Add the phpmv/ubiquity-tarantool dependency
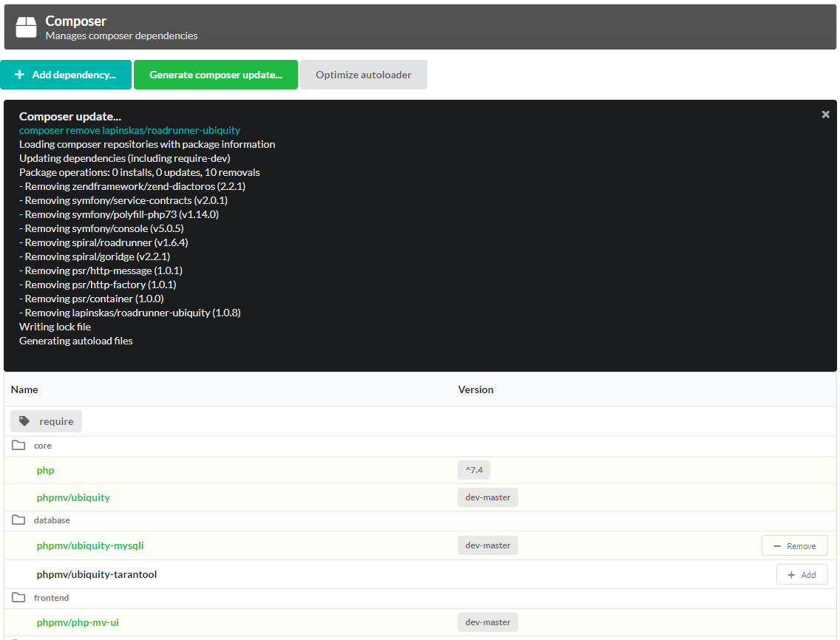The width and height of the screenshot is (840, 640). pos(802,575)
